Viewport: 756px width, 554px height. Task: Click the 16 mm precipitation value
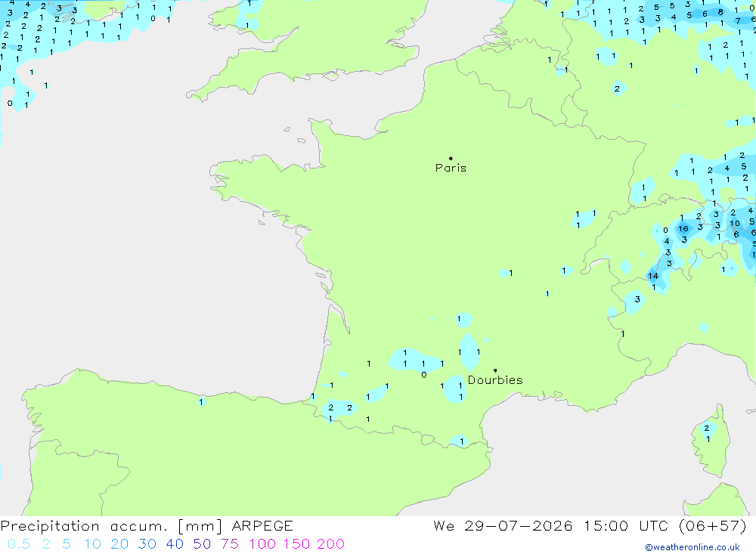coord(683,229)
